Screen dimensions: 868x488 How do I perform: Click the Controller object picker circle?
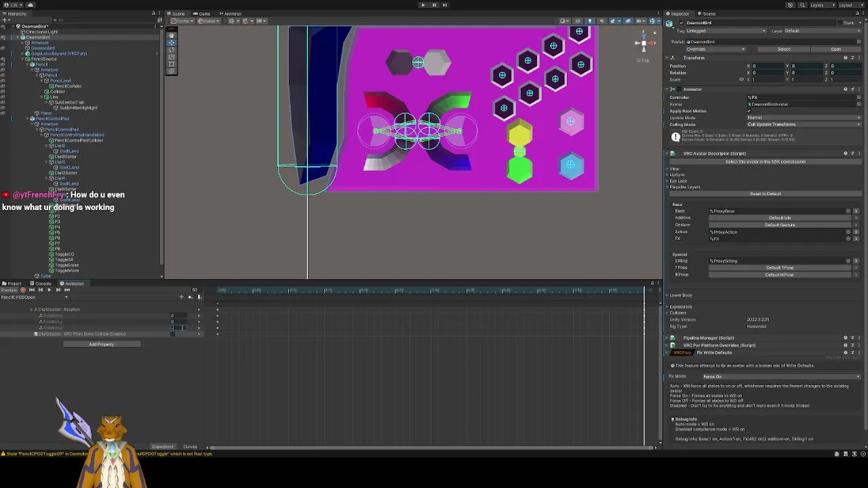[859, 98]
